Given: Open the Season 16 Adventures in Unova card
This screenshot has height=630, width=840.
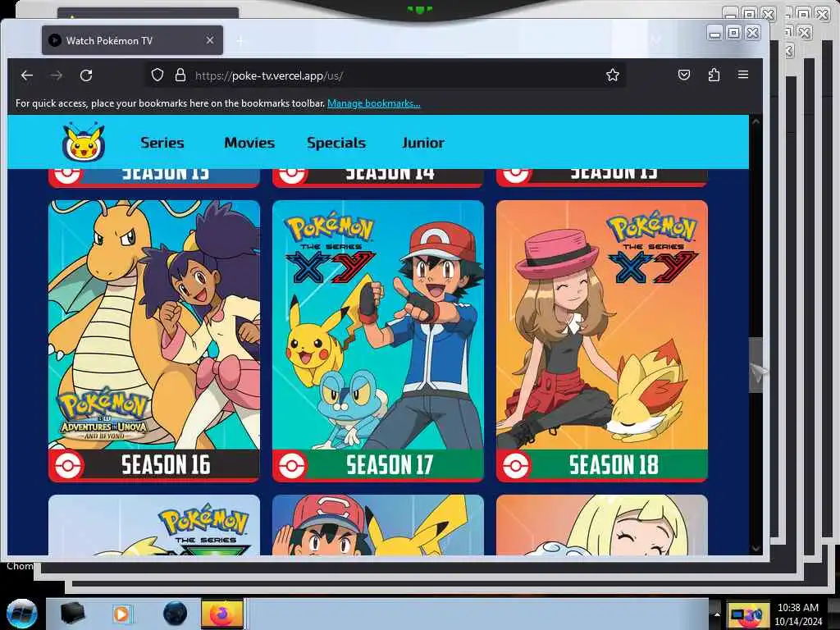Looking at the screenshot, I should 154,341.
